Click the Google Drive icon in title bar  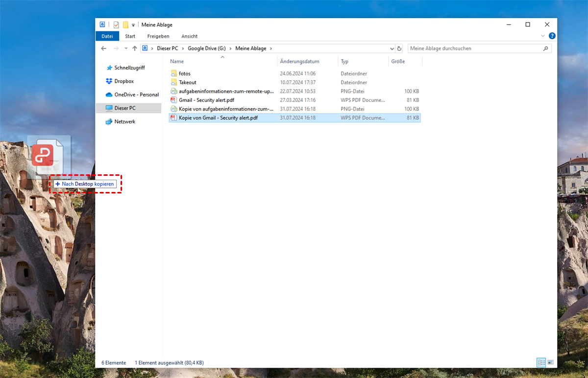(x=102, y=24)
